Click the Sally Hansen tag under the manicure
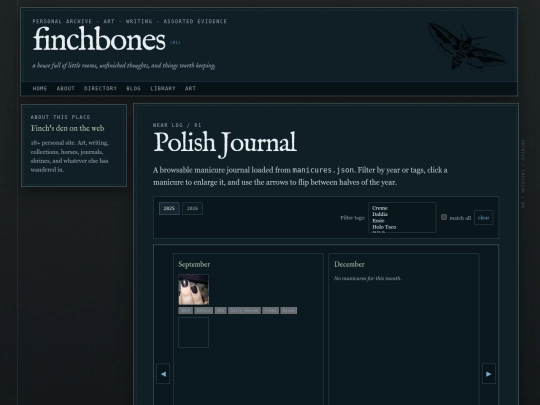Screen dimensions: 540x405 [x=244, y=311]
